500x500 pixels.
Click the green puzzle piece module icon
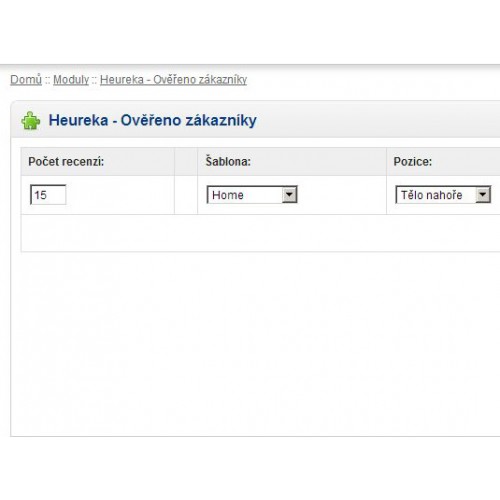click(31, 120)
